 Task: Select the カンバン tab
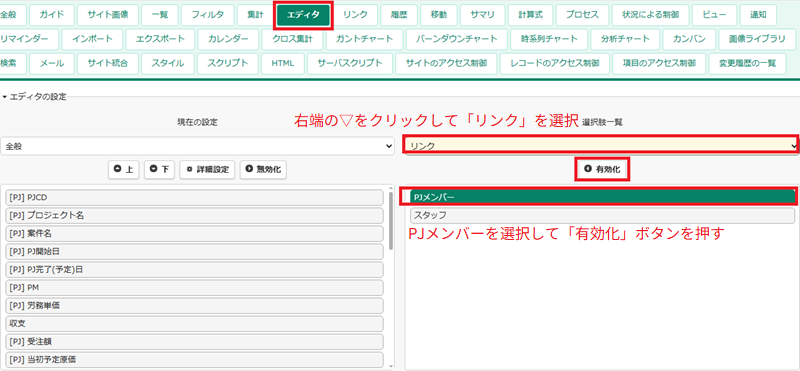pos(689,39)
